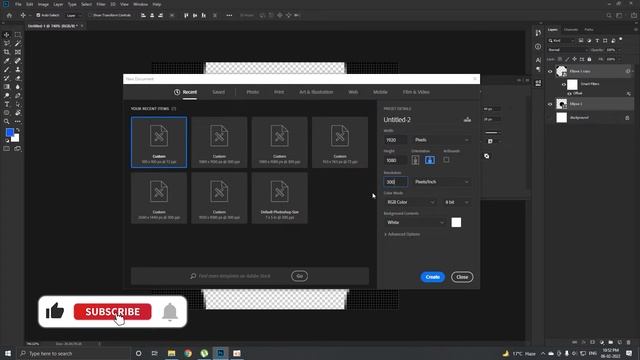640x360 pixels.
Task: Click the blue foreground color swatch
Action: (9, 132)
